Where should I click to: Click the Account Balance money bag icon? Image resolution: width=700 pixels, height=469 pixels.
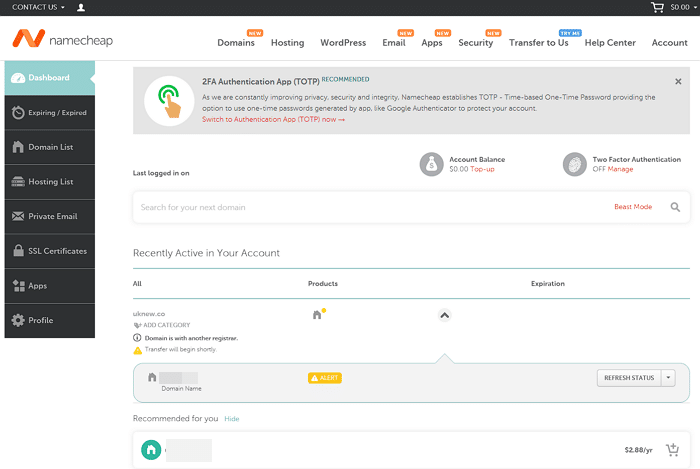[x=431, y=164]
